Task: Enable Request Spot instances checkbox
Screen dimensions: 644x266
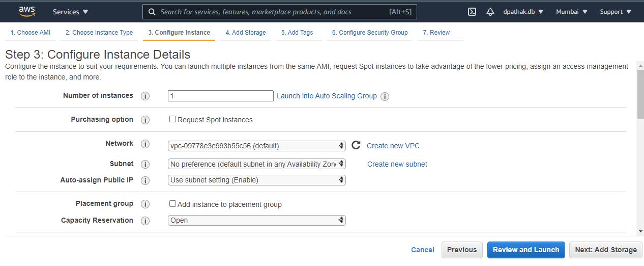Action: [x=173, y=119]
